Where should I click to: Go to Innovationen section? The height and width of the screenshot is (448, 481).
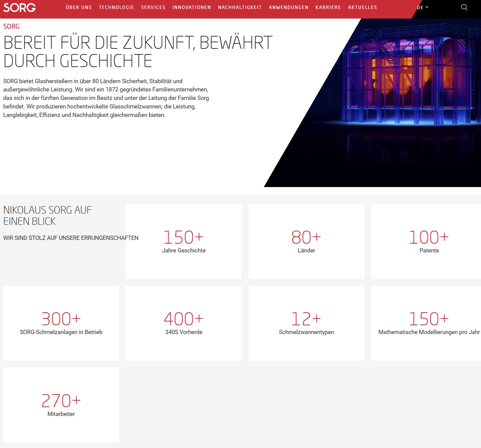tap(191, 8)
